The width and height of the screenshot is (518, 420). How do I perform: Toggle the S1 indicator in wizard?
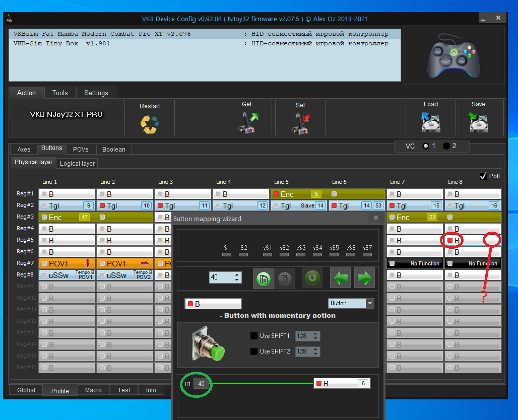click(227, 255)
